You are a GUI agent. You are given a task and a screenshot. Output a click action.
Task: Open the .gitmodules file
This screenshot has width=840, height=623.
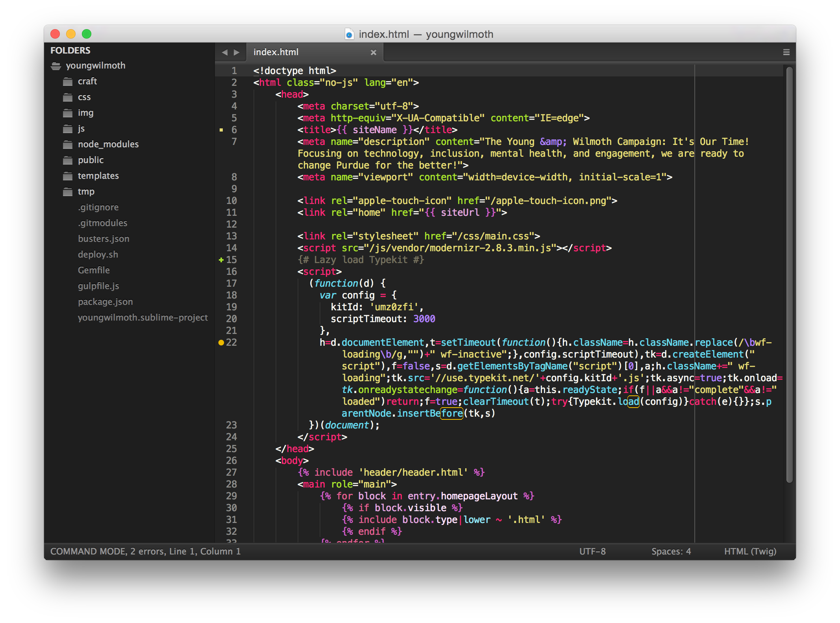click(x=102, y=223)
